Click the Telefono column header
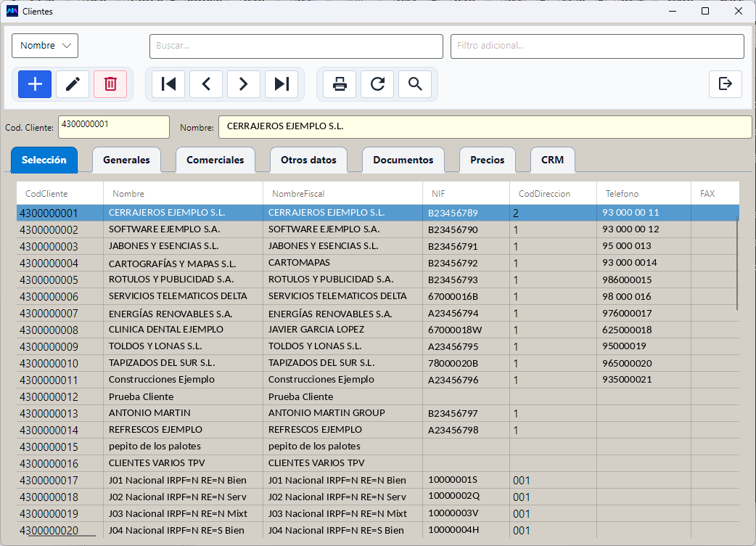The width and height of the screenshot is (756, 546). tap(644, 193)
